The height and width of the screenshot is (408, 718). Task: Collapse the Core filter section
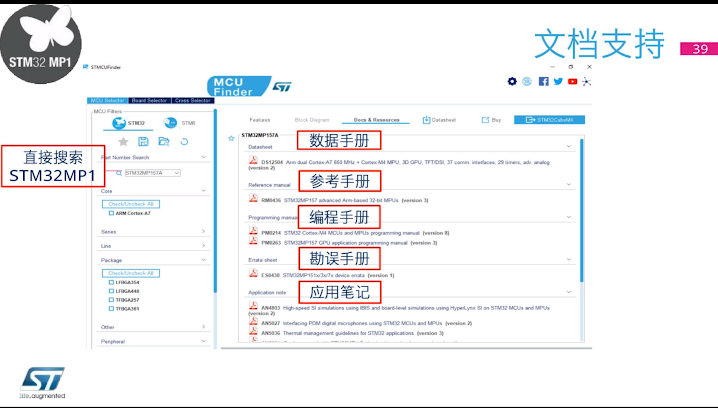(x=203, y=190)
